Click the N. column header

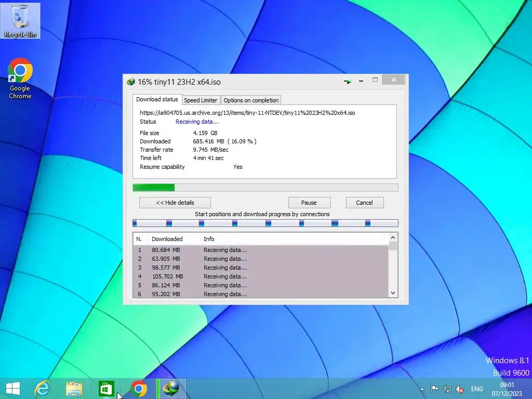(x=141, y=239)
